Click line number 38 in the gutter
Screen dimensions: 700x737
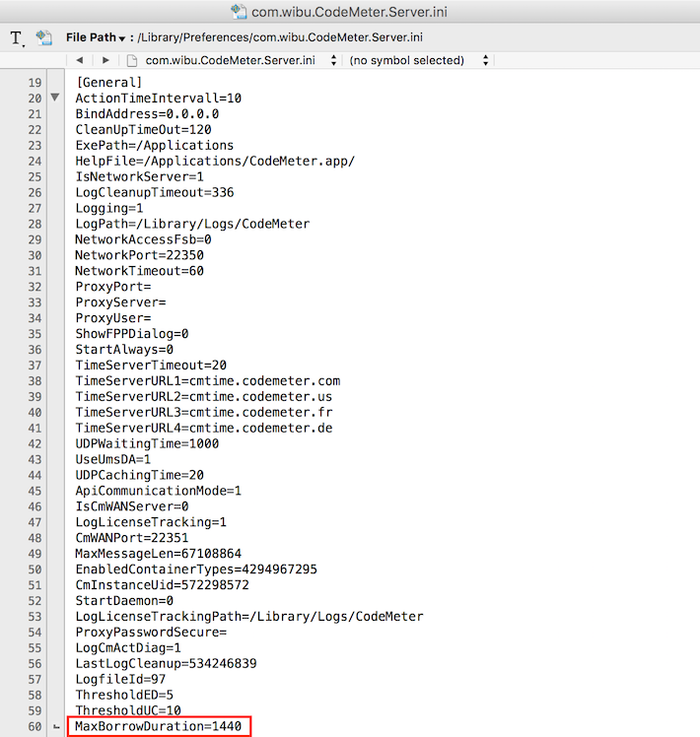click(x=35, y=381)
